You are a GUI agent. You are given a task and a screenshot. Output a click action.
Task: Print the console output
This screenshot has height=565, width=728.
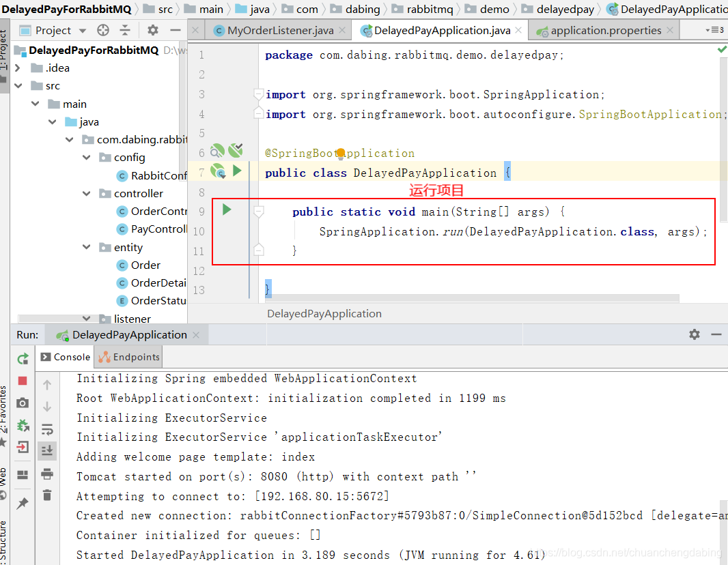(47, 474)
